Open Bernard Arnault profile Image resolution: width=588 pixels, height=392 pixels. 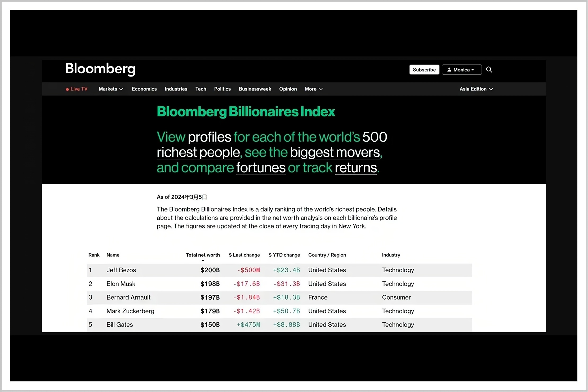click(128, 297)
